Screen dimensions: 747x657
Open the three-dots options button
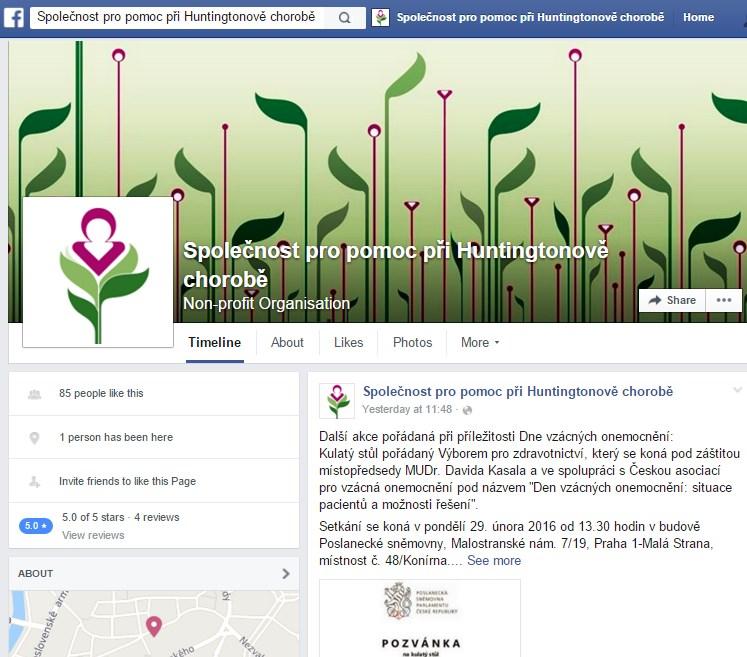pyautogui.click(x=724, y=300)
